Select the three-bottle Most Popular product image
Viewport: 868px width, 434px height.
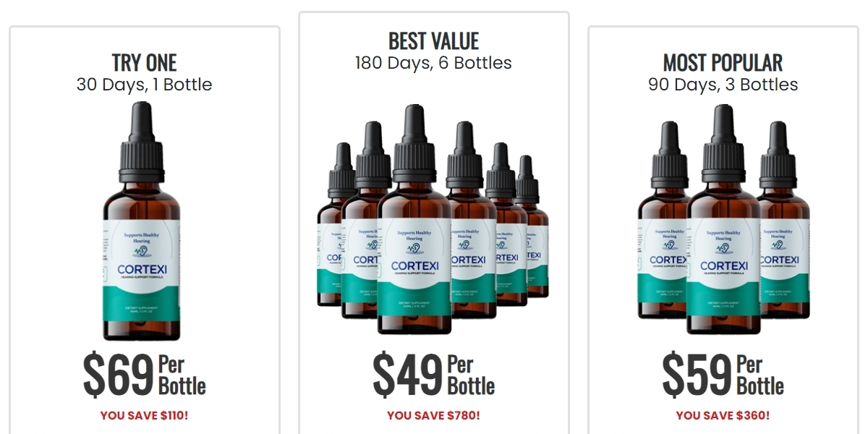(x=723, y=219)
